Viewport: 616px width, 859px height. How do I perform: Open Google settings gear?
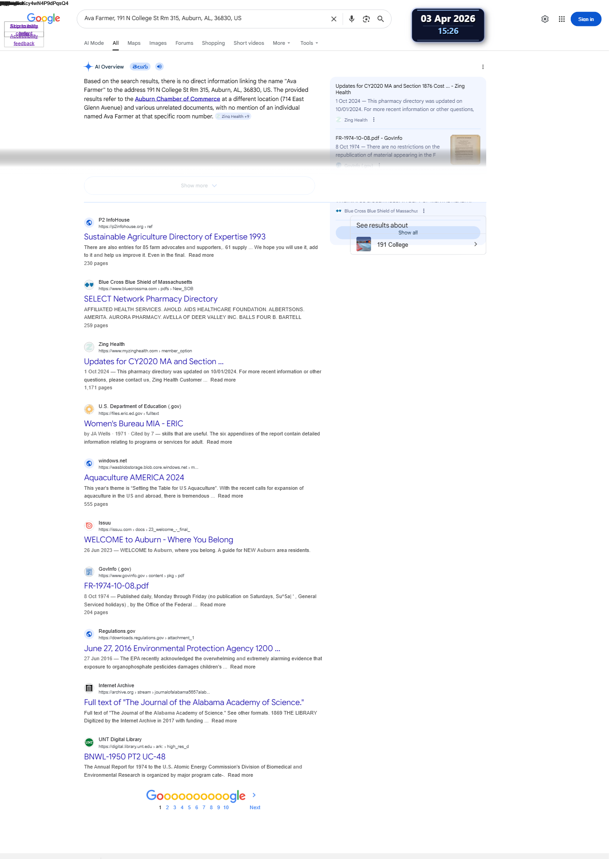tap(545, 19)
